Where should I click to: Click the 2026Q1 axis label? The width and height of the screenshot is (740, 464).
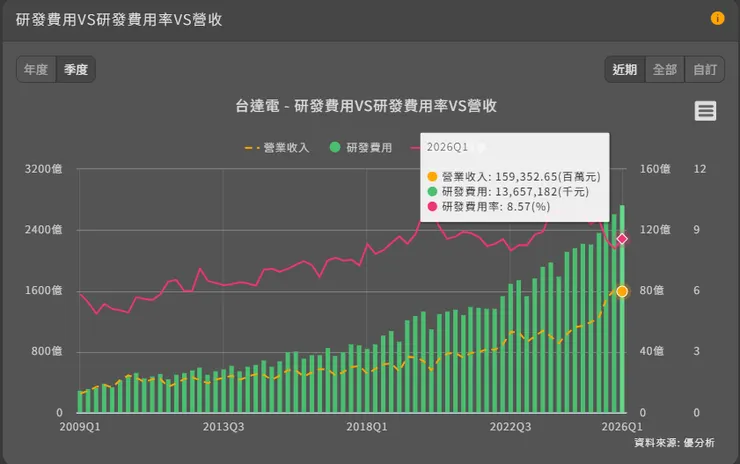[x=622, y=427]
